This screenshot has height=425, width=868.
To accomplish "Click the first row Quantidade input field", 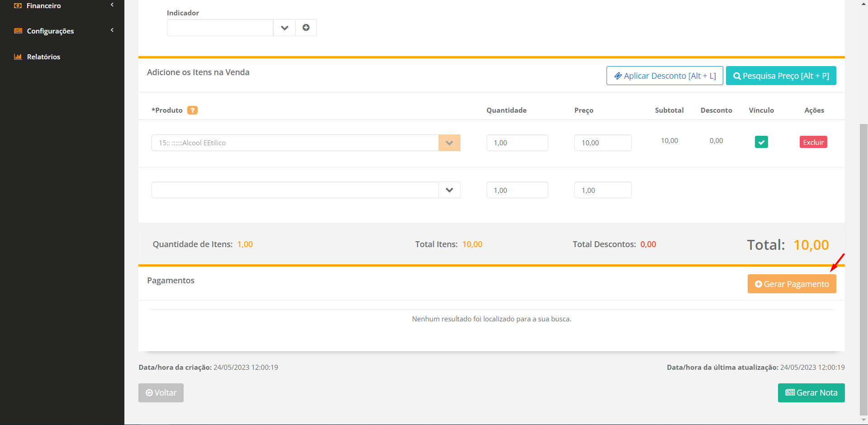I will pos(517,143).
